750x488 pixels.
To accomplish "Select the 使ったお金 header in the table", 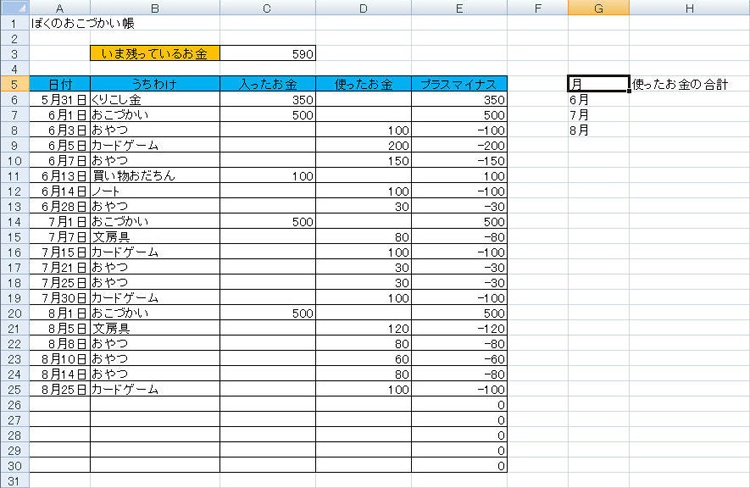I will pos(364,84).
